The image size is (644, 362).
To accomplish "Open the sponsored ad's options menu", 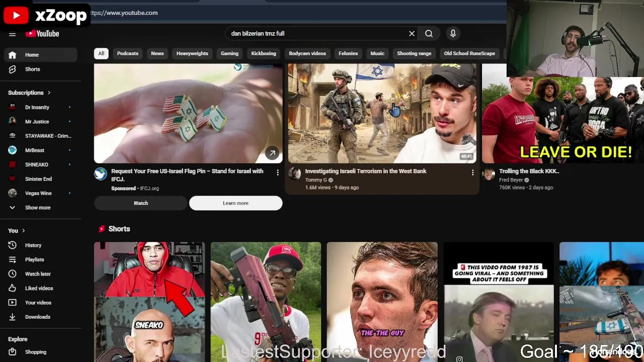I will coord(278,172).
